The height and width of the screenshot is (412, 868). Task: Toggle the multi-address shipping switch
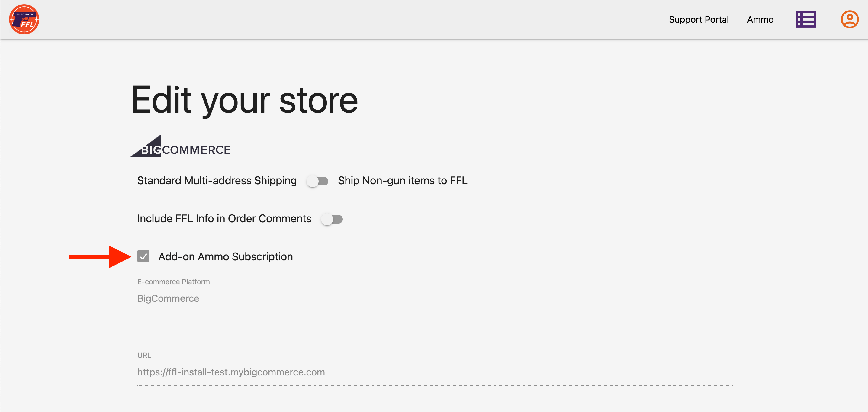(x=317, y=181)
